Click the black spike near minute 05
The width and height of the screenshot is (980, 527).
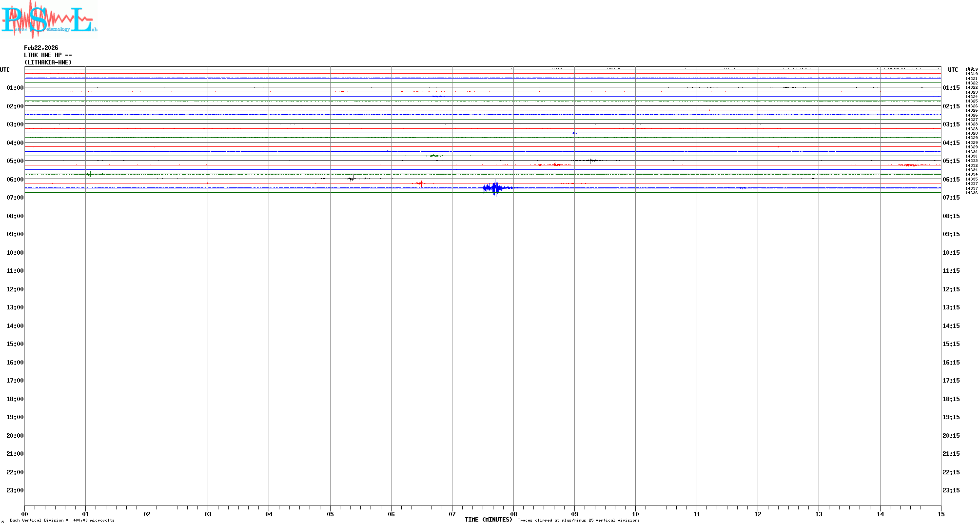[x=352, y=179]
